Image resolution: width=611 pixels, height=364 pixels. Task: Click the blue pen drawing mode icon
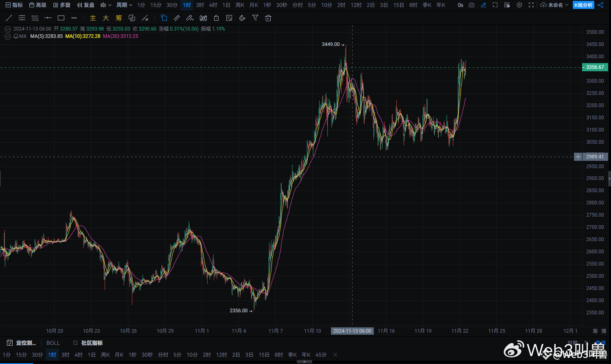483,5
